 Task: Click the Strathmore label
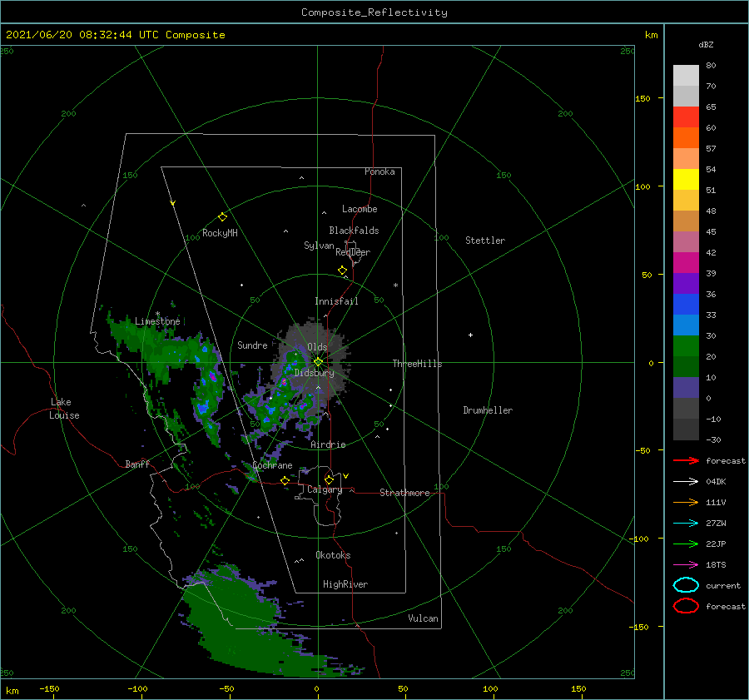tap(404, 493)
